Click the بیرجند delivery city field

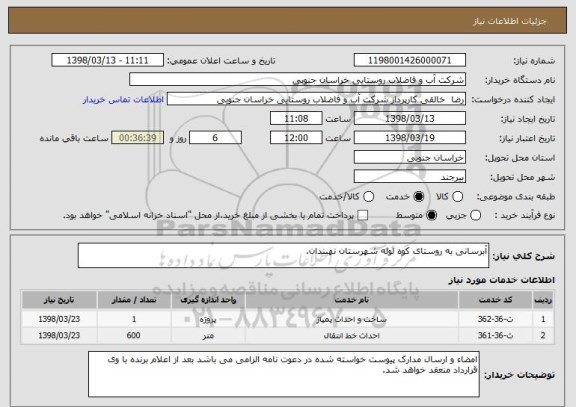point(410,177)
